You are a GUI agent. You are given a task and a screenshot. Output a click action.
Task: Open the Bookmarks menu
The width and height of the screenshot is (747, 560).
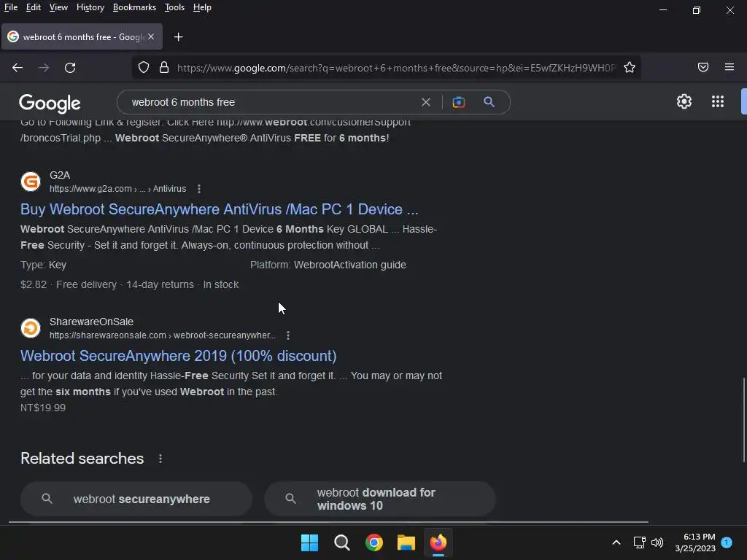(x=134, y=7)
